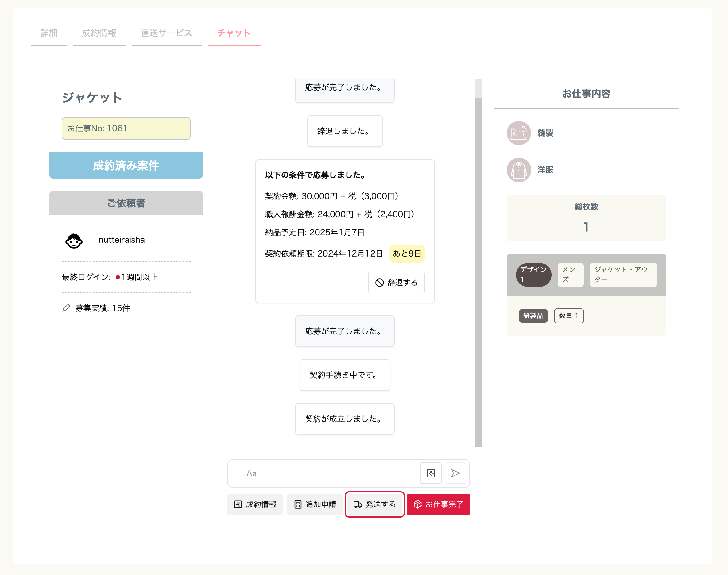Click the ジャケット・アウター tag
This screenshot has height=575, width=728.
pyautogui.click(x=623, y=275)
